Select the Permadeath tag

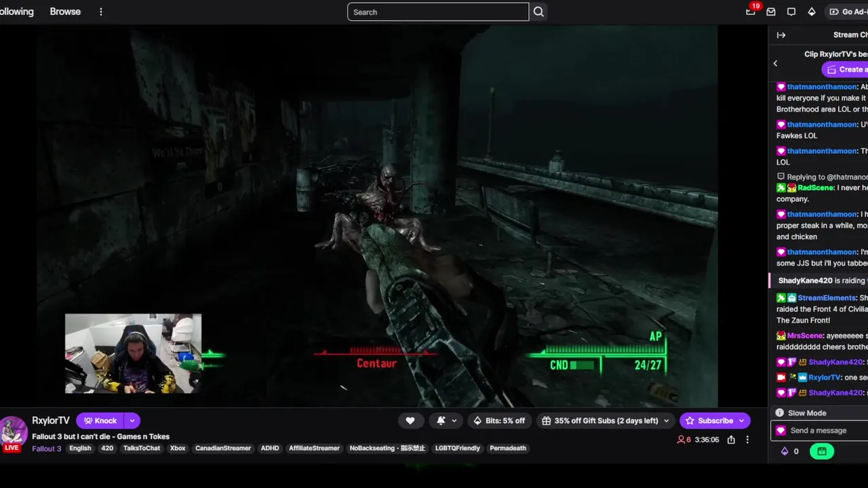pos(508,448)
